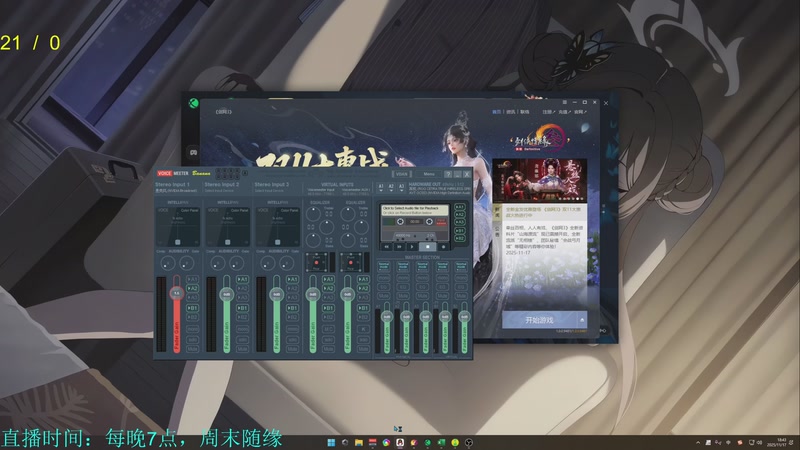Switch Normal mode on first master bus
The width and height of the screenshot is (800, 450).
[x=384, y=266]
